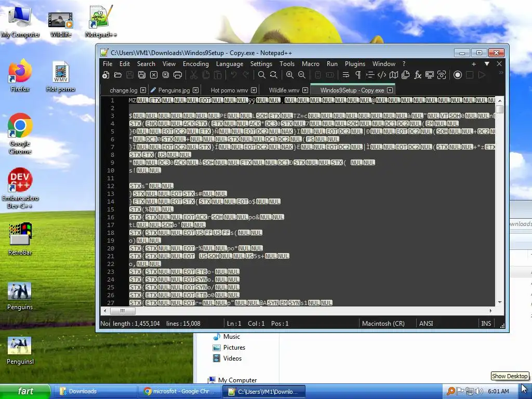Viewport: 532px width, 399px height.
Task: Click line number 12 in the margin
Action: pyautogui.click(x=111, y=186)
